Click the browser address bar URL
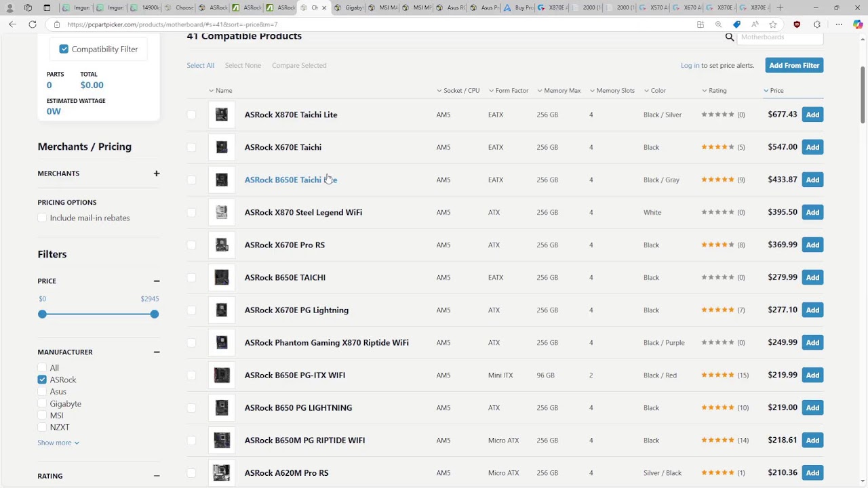868x488 pixels. (x=172, y=24)
